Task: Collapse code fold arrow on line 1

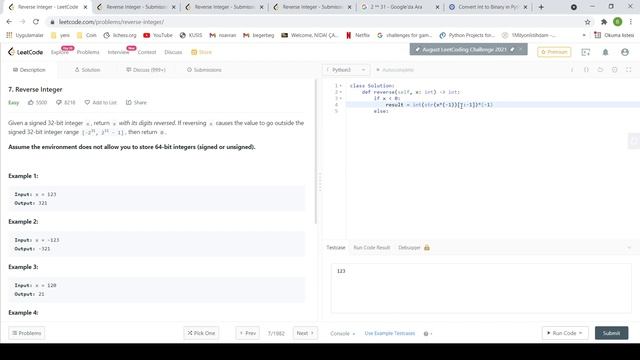Action: [x=341, y=86]
